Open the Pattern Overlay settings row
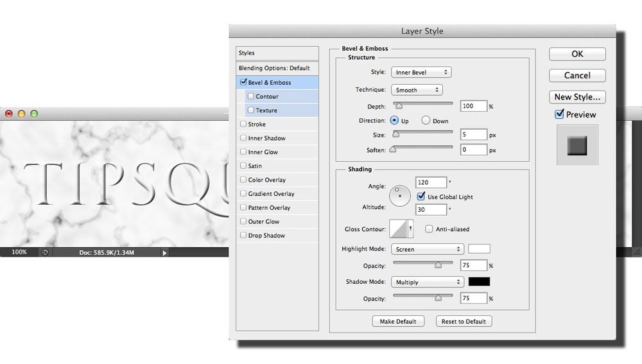 point(277,207)
